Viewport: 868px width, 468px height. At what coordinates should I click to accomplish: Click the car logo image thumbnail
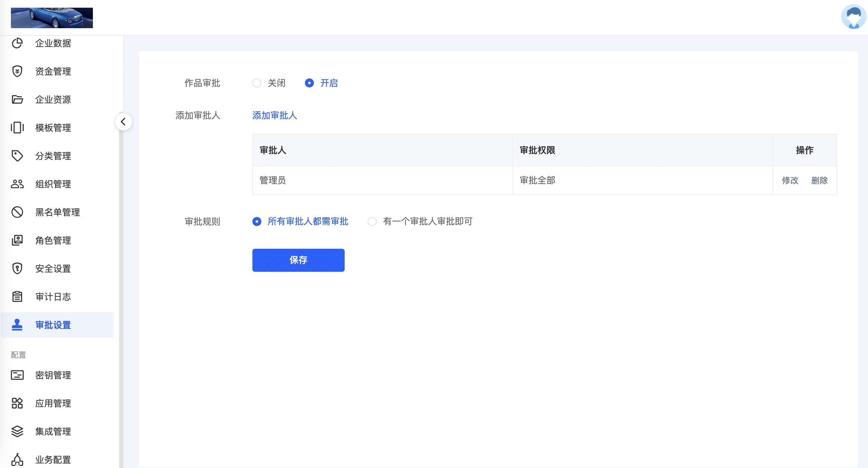[52, 18]
